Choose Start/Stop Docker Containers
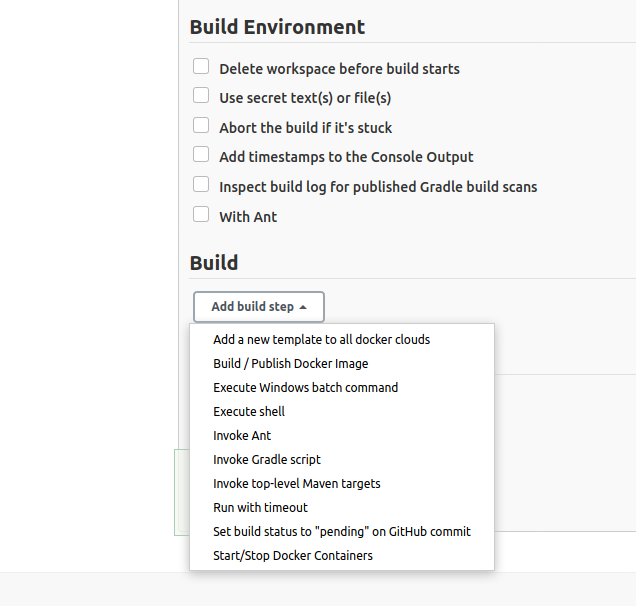The height and width of the screenshot is (606, 636). 292,555
